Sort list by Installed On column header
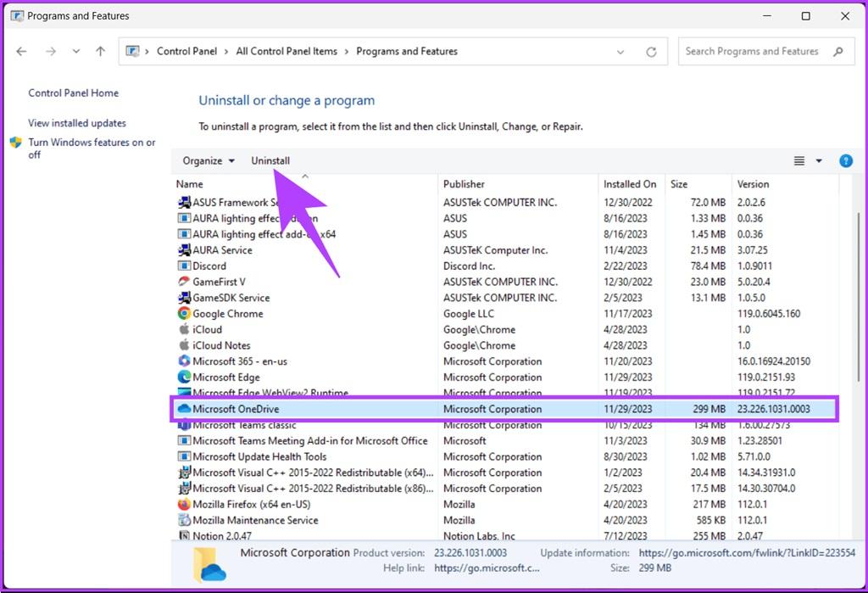The width and height of the screenshot is (868, 593). (630, 184)
